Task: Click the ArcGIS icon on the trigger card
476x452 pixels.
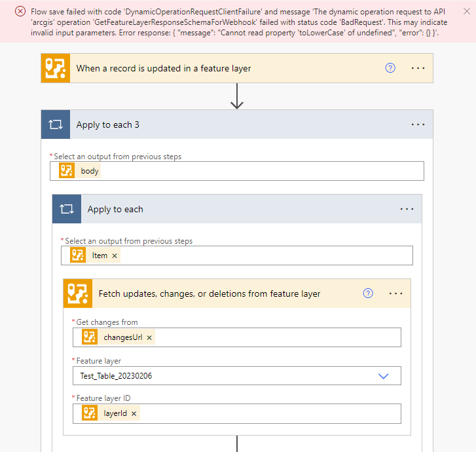Action: click(56, 68)
